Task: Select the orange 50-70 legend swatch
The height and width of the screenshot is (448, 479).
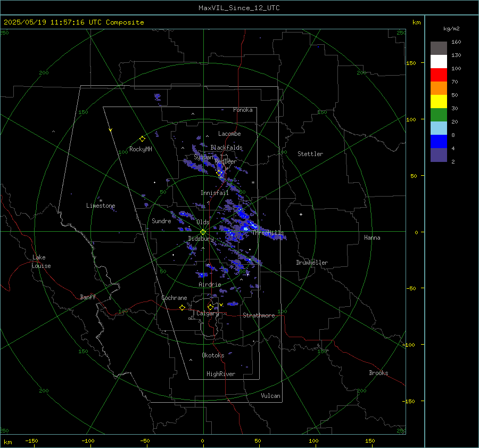Action: coord(439,88)
